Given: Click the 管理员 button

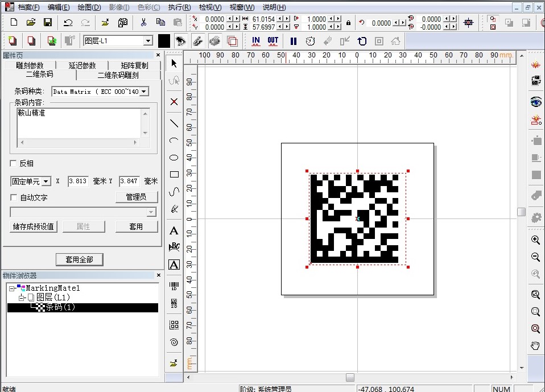Looking at the screenshot, I should tap(137, 197).
